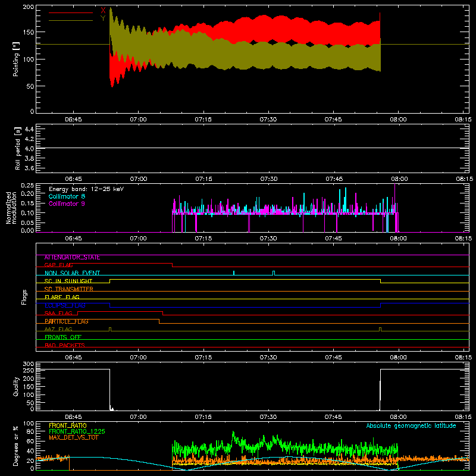Select the PARTICLE_FLAG label
The image size is (476, 476).
[x=67, y=321]
